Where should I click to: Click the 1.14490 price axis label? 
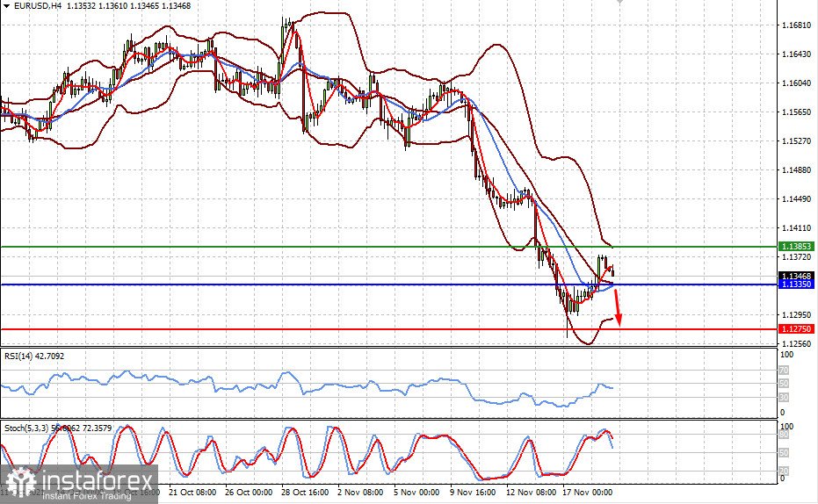[x=797, y=199]
